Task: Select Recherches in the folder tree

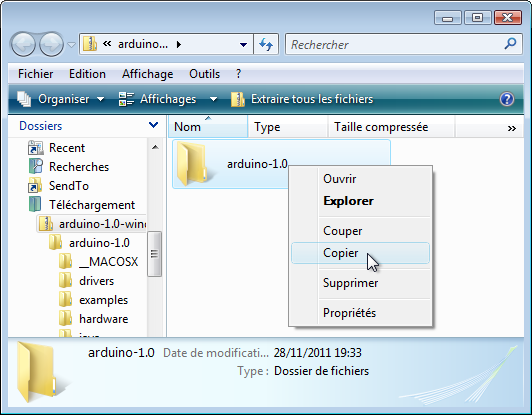Action: click(79, 167)
